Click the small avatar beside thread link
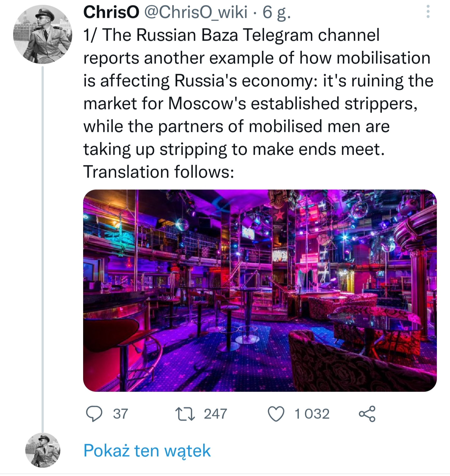Image resolution: width=450 pixels, height=476 pixels. point(42,450)
